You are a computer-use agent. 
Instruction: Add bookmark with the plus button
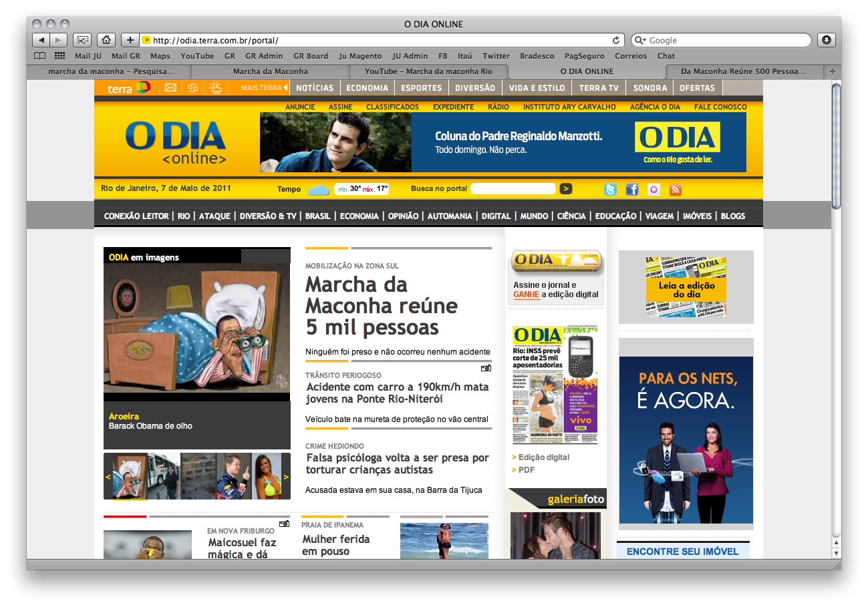click(x=130, y=40)
